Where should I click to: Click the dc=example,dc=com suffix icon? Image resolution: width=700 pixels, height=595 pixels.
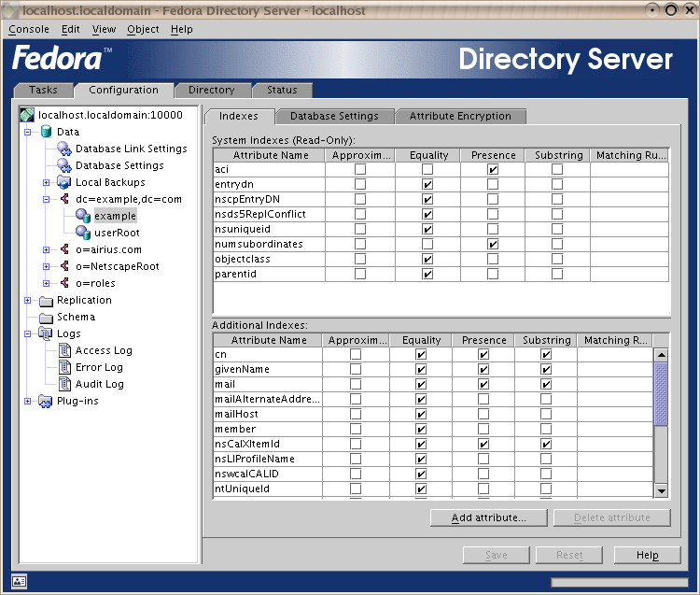(64, 199)
